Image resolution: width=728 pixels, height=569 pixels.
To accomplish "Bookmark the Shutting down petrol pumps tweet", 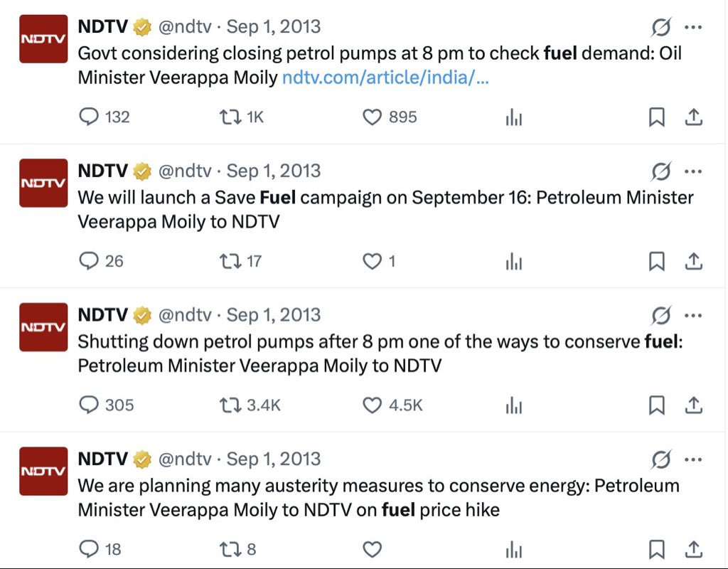I will tap(656, 405).
